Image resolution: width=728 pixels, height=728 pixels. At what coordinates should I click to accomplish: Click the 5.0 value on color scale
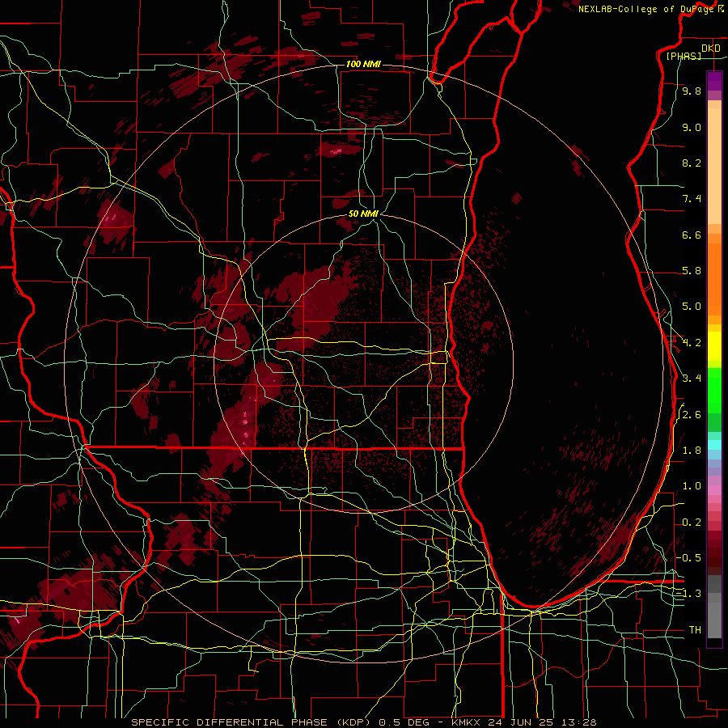pos(692,307)
